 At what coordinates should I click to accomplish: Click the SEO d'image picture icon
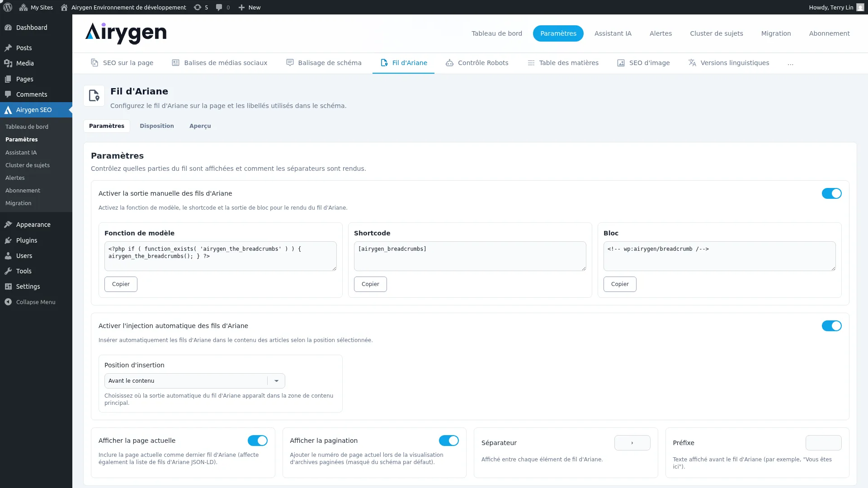coord(621,63)
